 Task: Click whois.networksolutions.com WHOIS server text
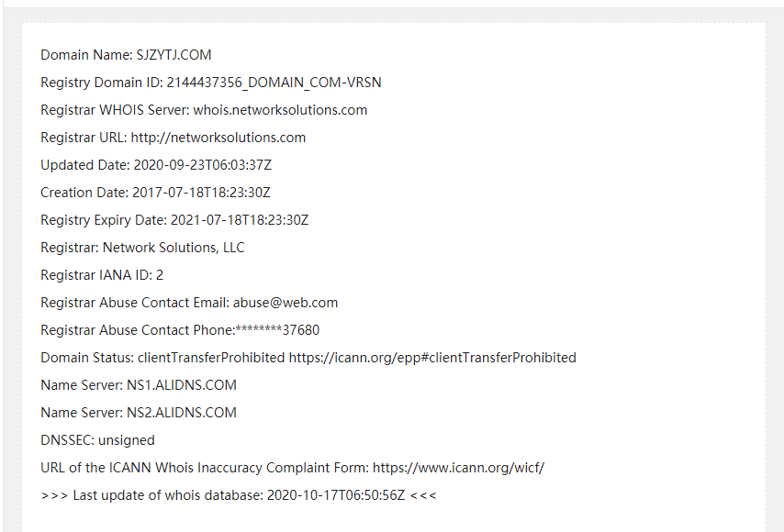click(280, 110)
